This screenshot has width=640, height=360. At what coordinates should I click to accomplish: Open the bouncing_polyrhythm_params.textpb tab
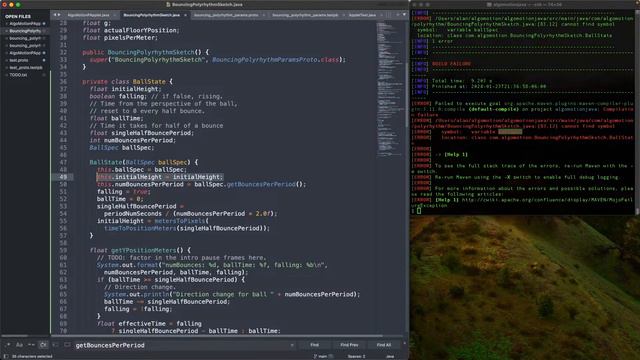click(305, 15)
